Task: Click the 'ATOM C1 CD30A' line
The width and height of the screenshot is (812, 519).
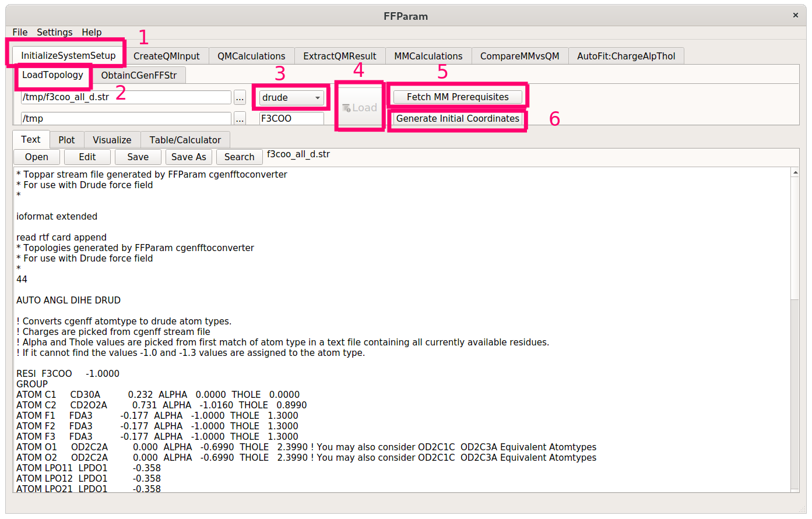Action: [x=158, y=394]
